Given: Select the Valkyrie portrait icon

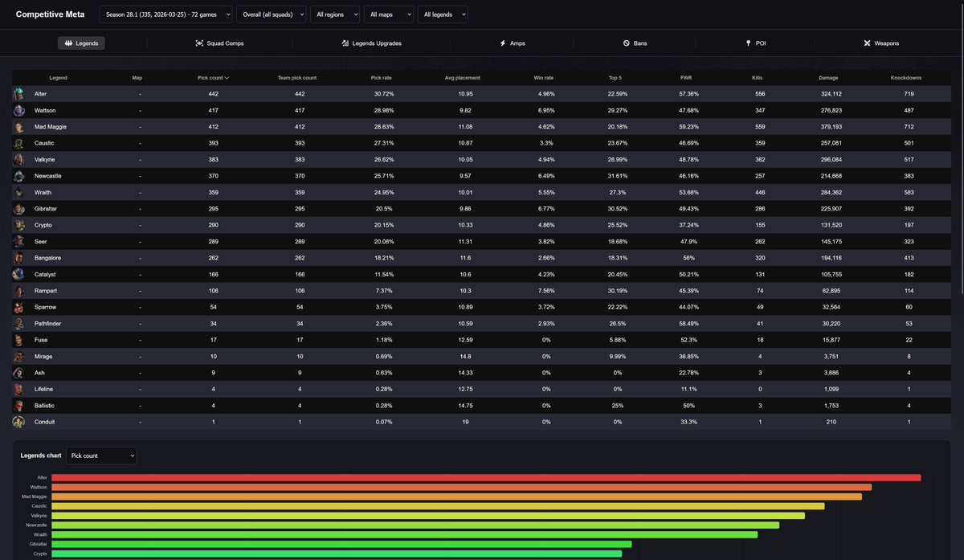Looking at the screenshot, I should coord(18,160).
